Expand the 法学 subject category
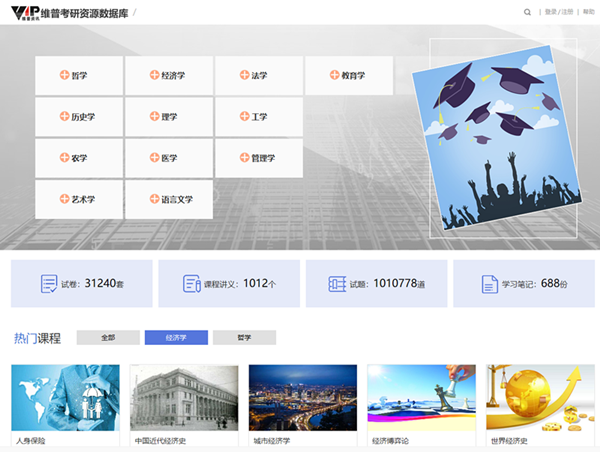600x452 pixels. coord(258,75)
